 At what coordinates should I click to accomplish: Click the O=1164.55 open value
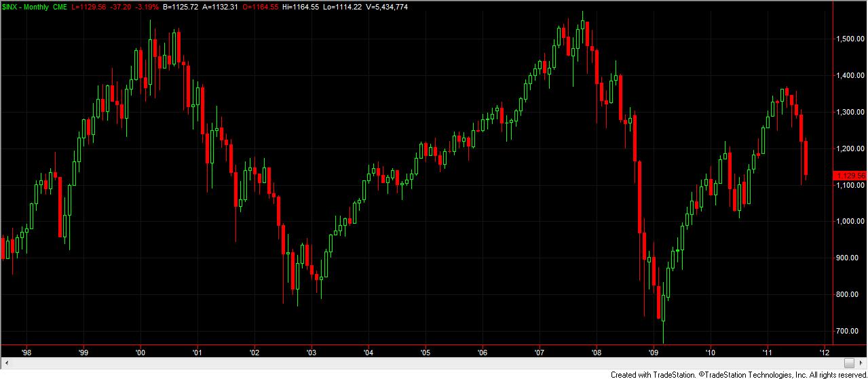[260, 7]
